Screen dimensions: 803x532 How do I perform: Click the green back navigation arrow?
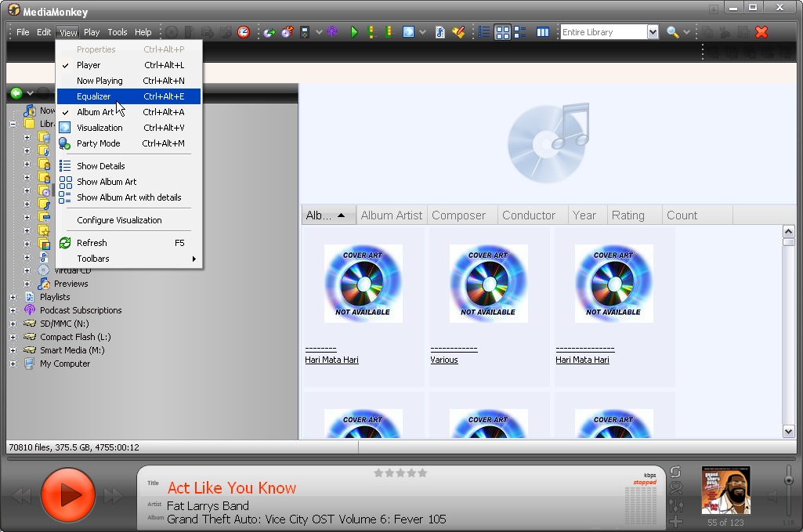tap(16, 93)
